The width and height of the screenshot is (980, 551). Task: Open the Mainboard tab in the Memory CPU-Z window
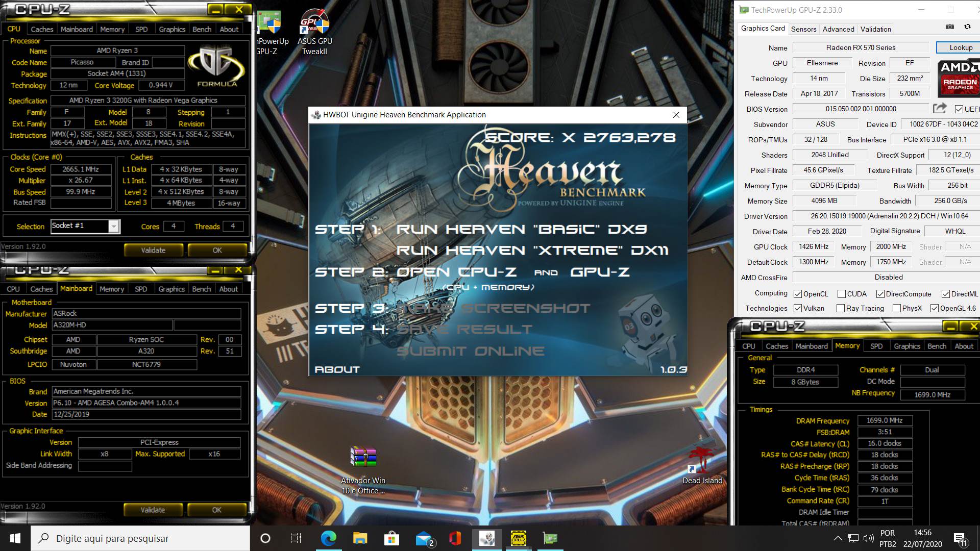pyautogui.click(x=812, y=346)
